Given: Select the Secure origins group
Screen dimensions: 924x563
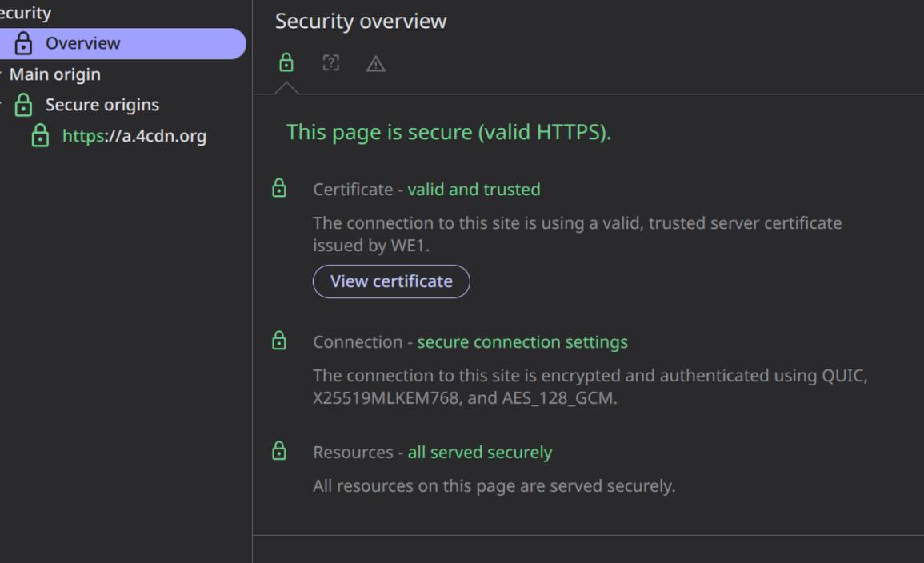Looking at the screenshot, I should 102,105.
